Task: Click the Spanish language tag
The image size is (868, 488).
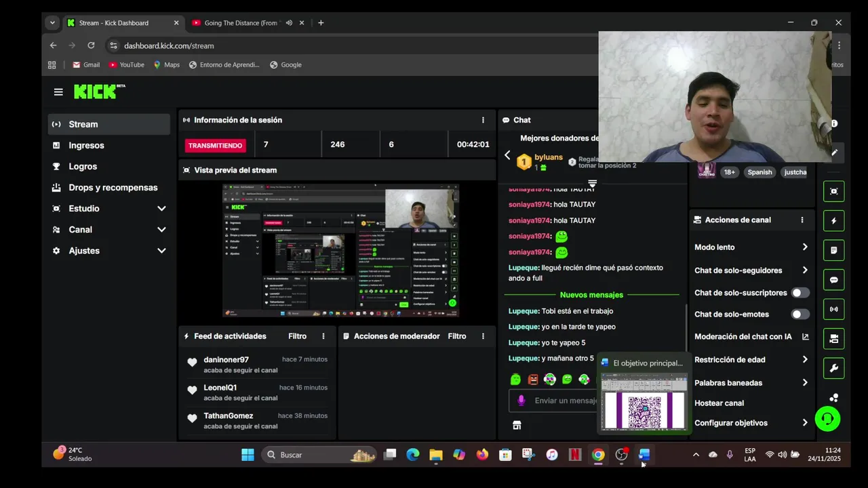Action: [x=759, y=172]
